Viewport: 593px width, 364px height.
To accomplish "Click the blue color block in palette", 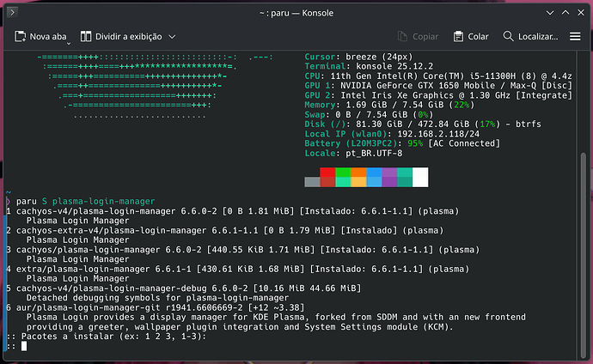I will [374, 177].
